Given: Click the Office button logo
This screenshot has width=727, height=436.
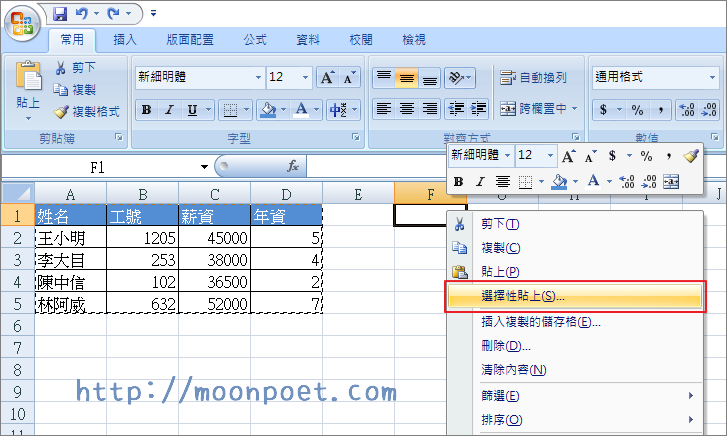Looking at the screenshot, I should point(21,22).
